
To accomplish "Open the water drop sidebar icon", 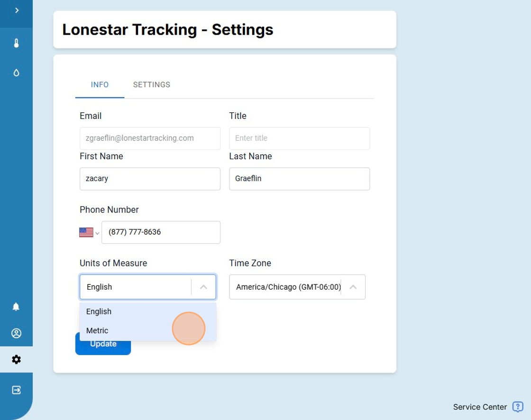I will (16, 73).
